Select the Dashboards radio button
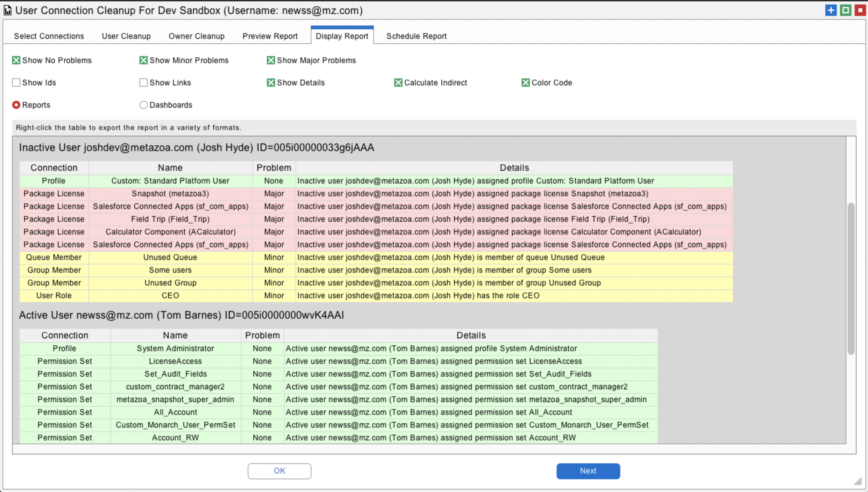Screen dimensions: 868x492 click(x=143, y=105)
